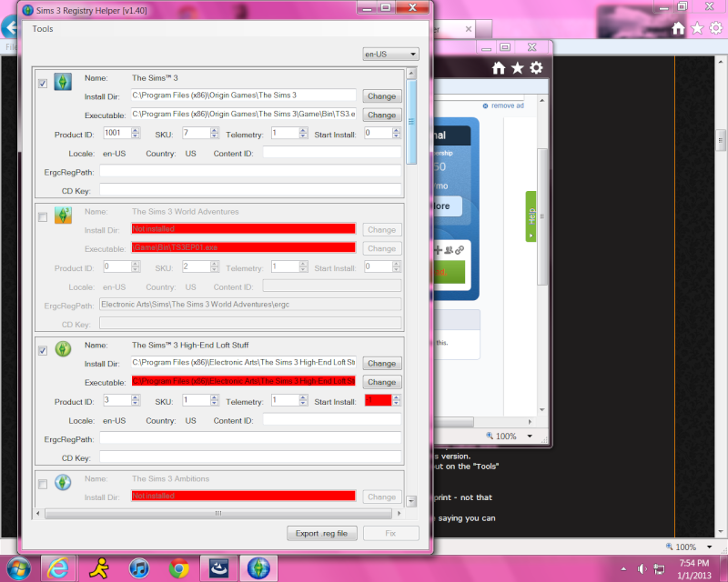Click The Sims 3 Executable path field

pos(243,114)
